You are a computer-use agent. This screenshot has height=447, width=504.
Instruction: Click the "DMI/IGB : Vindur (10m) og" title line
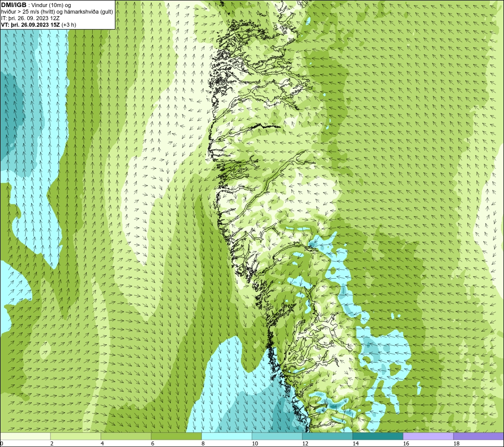(36, 5)
